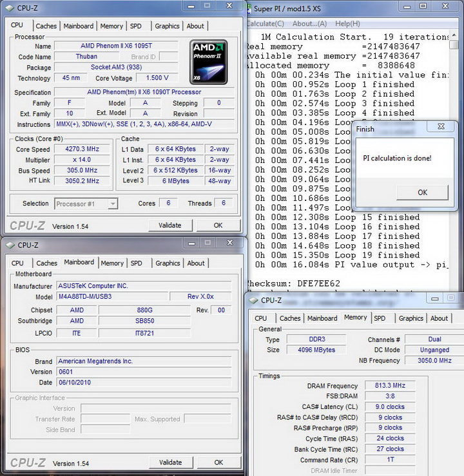
Task: Click the AMD Phenom II X6 logo
Action: coord(208,62)
